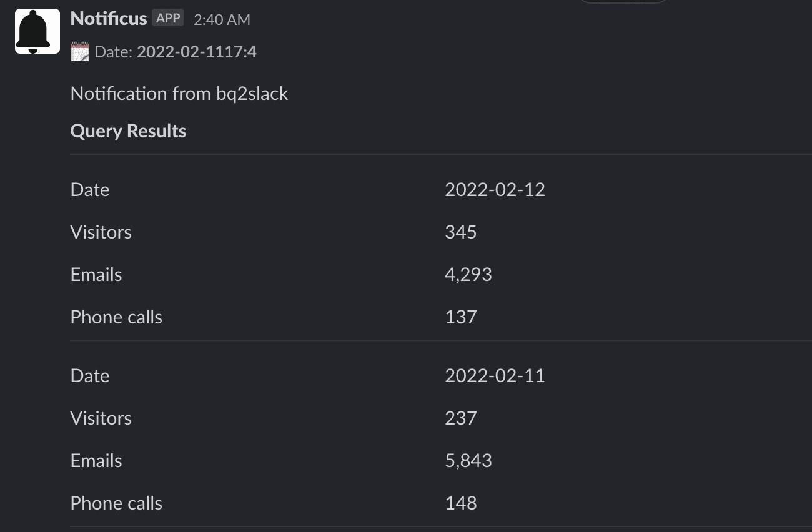Click the 2:40 AM message timestamp

click(x=222, y=20)
